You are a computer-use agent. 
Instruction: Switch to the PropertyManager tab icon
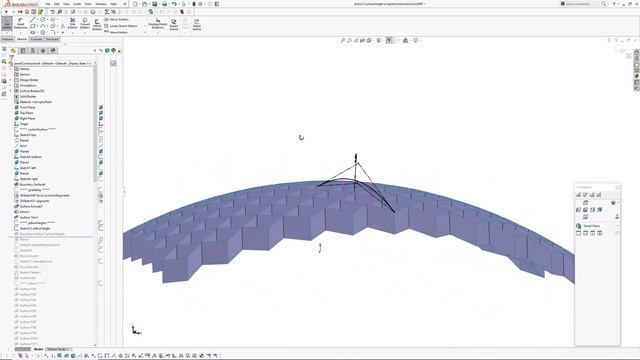click(23, 51)
